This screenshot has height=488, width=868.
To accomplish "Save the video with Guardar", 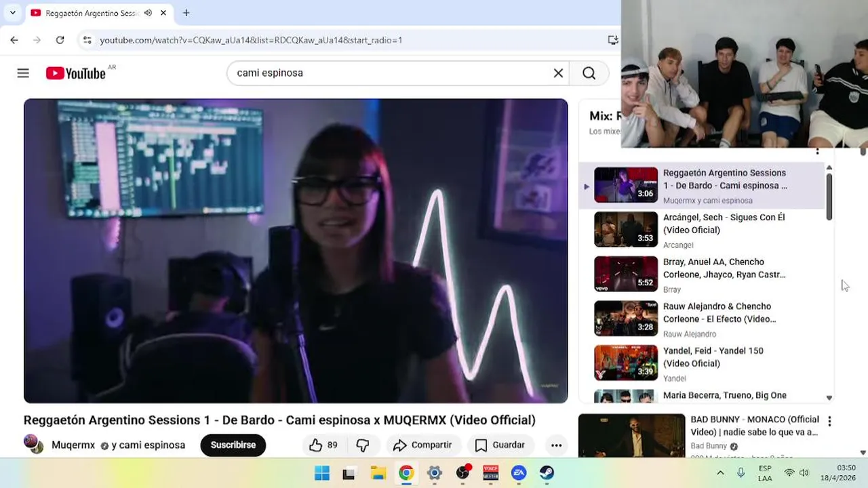I will (500, 445).
